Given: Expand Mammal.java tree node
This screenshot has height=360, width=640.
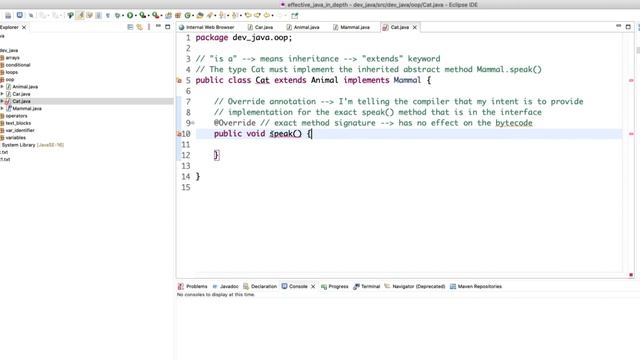Looking at the screenshot, I should tap(2, 109).
